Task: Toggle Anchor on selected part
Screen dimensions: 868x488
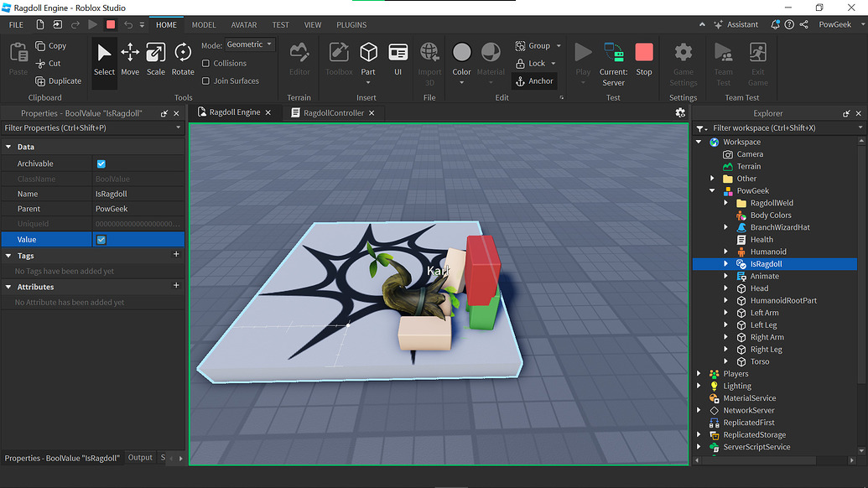Action: pyautogui.click(x=534, y=80)
